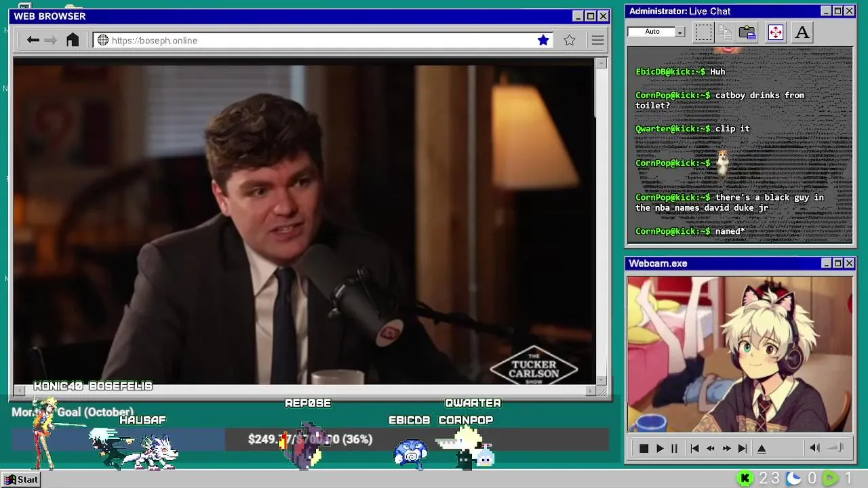Mute using the speaker icon in Webcam.exe
Screen dimensions: 868x488
coord(815,447)
